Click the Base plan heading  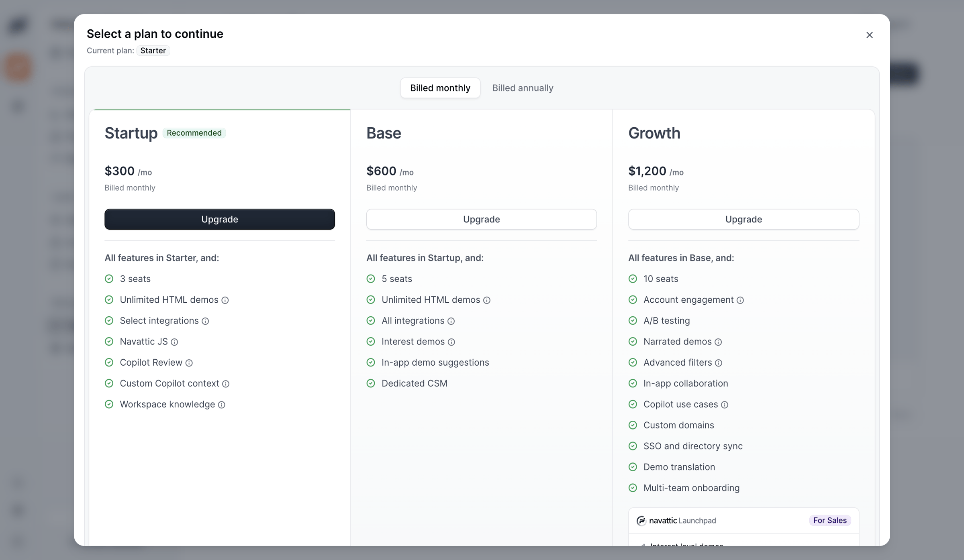pos(384,133)
